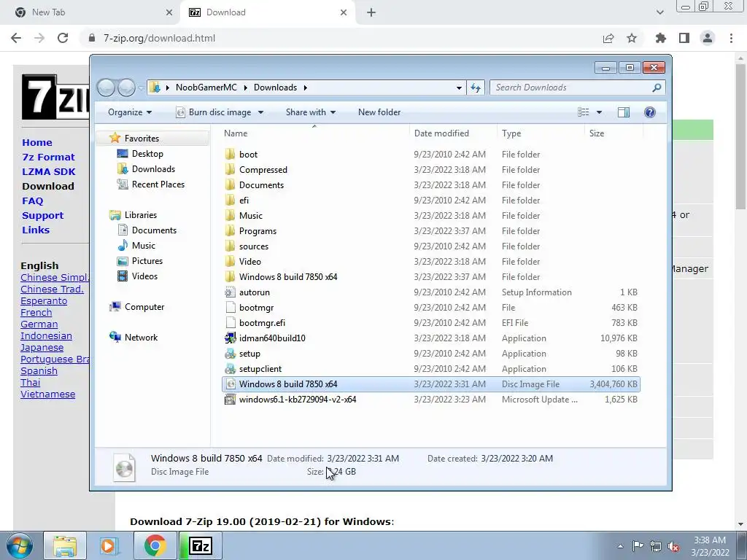
Task: Select the boot folder icon
Action: (x=230, y=155)
